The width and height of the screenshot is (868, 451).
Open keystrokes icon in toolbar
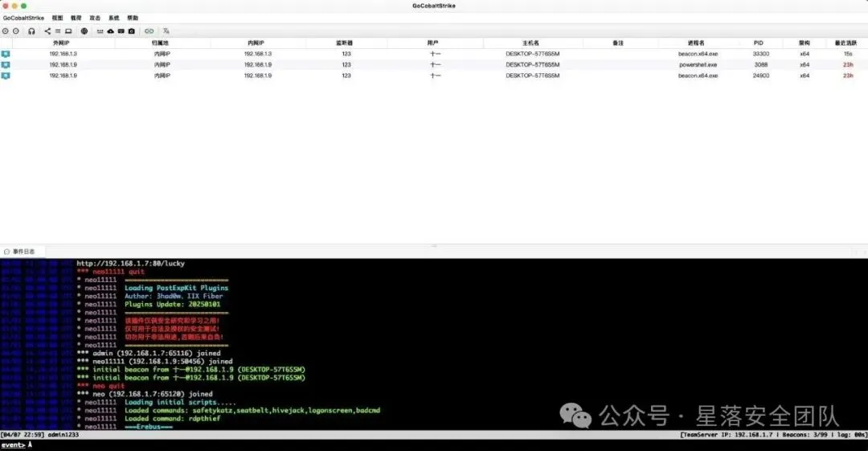pos(100,31)
